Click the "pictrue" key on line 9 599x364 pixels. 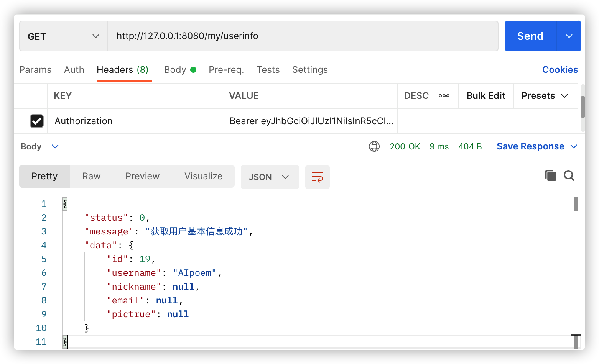(131, 314)
